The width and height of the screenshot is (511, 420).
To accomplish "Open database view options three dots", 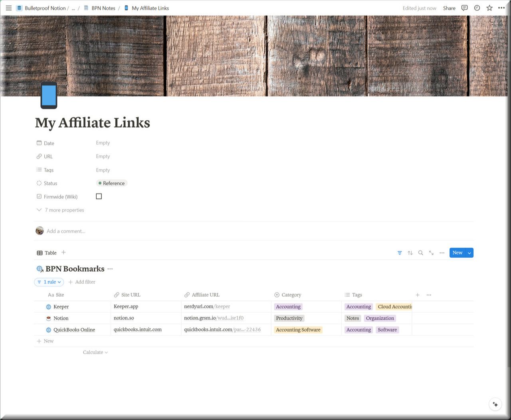I will [442, 253].
